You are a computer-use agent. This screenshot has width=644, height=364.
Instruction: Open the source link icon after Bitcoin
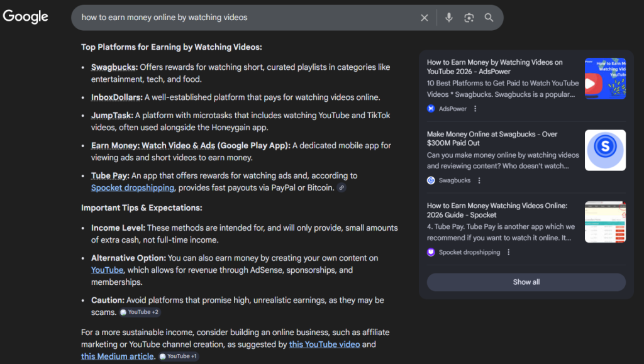[341, 187]
